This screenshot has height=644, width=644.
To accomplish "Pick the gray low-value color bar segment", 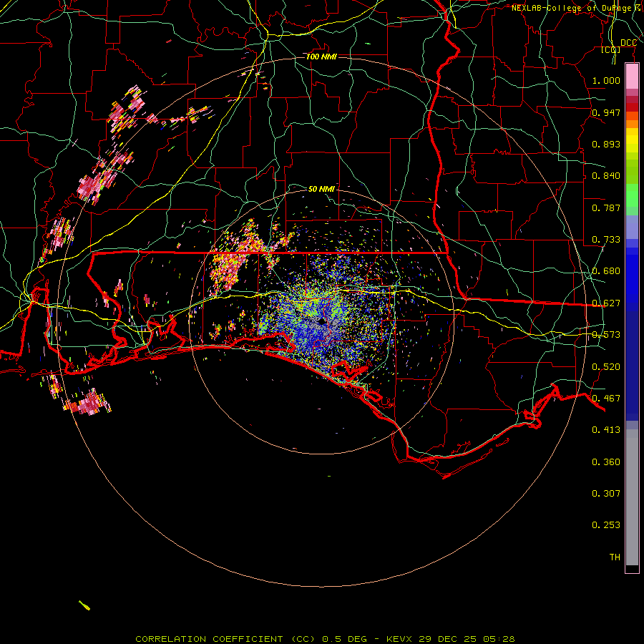I will coord(632,497).
